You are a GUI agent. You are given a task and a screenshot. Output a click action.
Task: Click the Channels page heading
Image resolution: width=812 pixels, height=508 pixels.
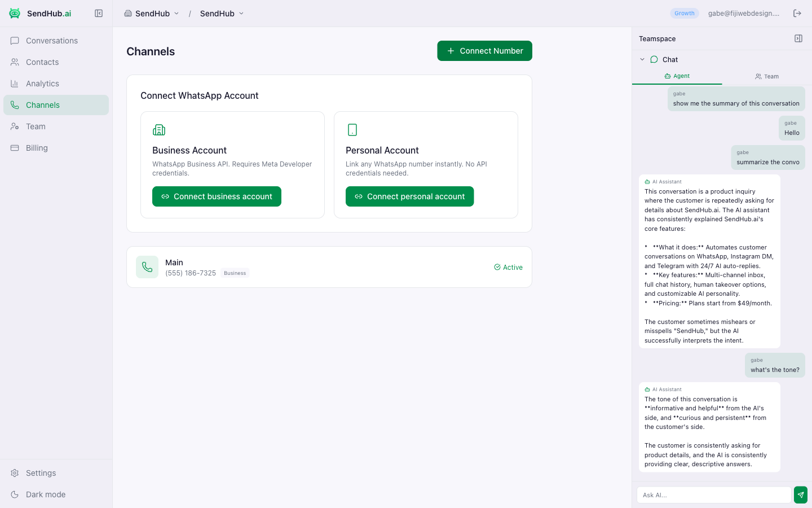click(151, 51)
